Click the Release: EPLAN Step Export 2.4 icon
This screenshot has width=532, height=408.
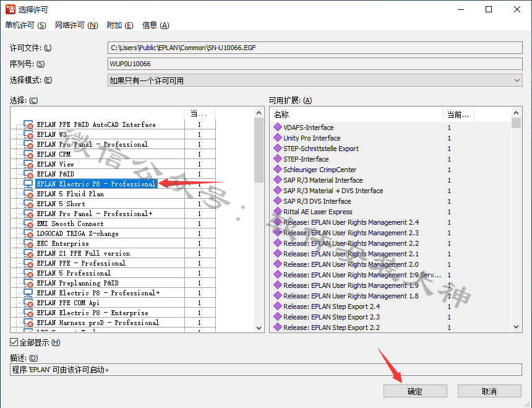[x=278, y=306]
